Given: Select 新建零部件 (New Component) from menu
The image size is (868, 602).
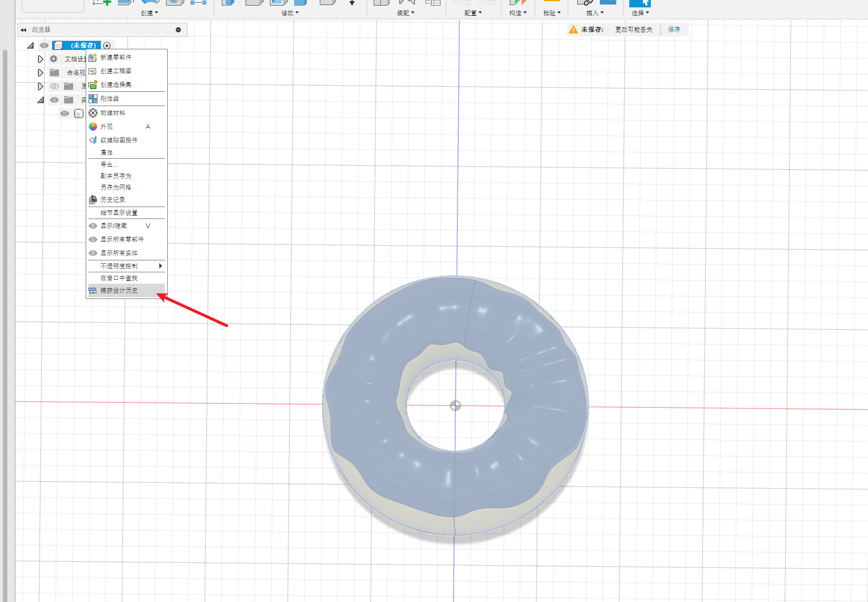Looking at the screenshot, I should pyautogui.click(x=116, y=57).
